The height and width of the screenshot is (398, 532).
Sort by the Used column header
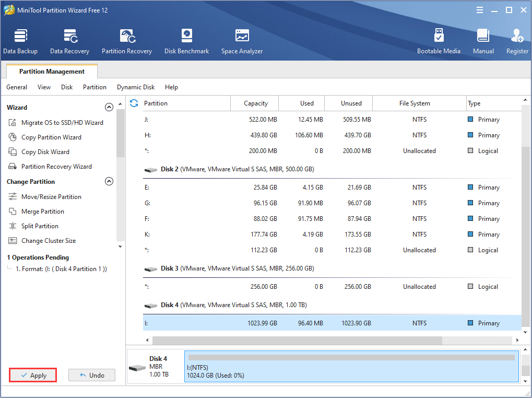(302, 103)
